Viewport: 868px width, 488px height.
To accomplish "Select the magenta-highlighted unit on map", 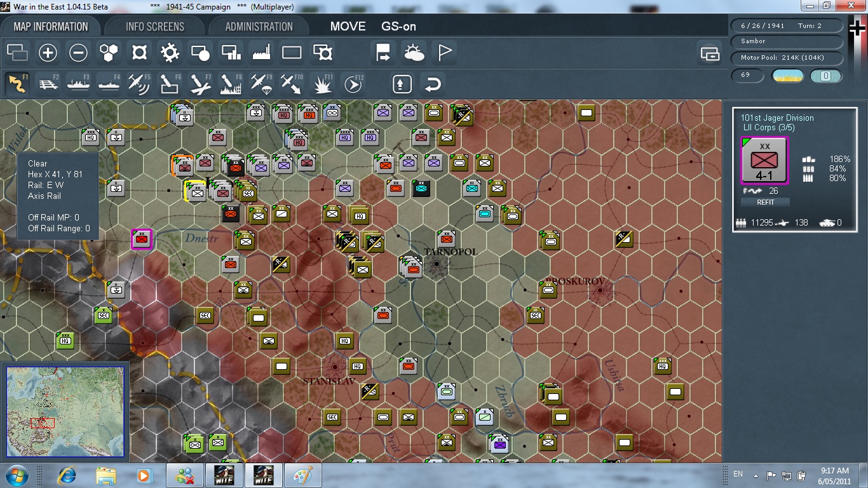I will coord(141,240).
